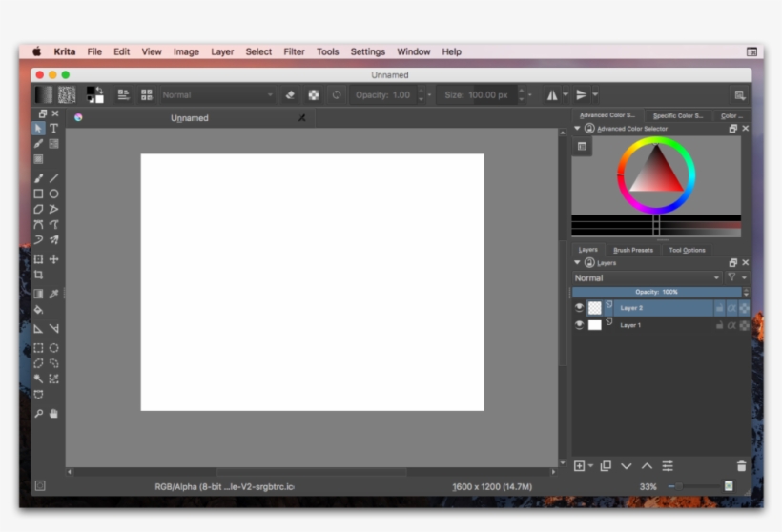Open the Apple menu

click(x=37, y=51)
